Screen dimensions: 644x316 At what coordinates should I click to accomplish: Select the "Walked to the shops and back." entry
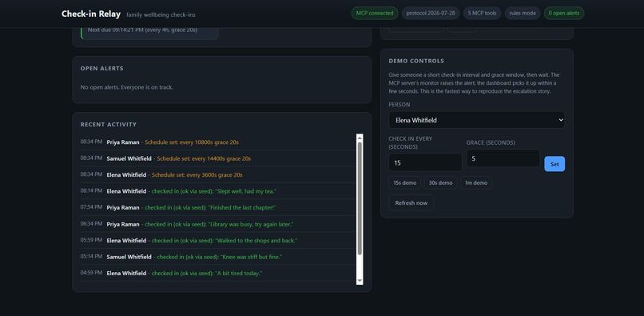tap(218, 240)
